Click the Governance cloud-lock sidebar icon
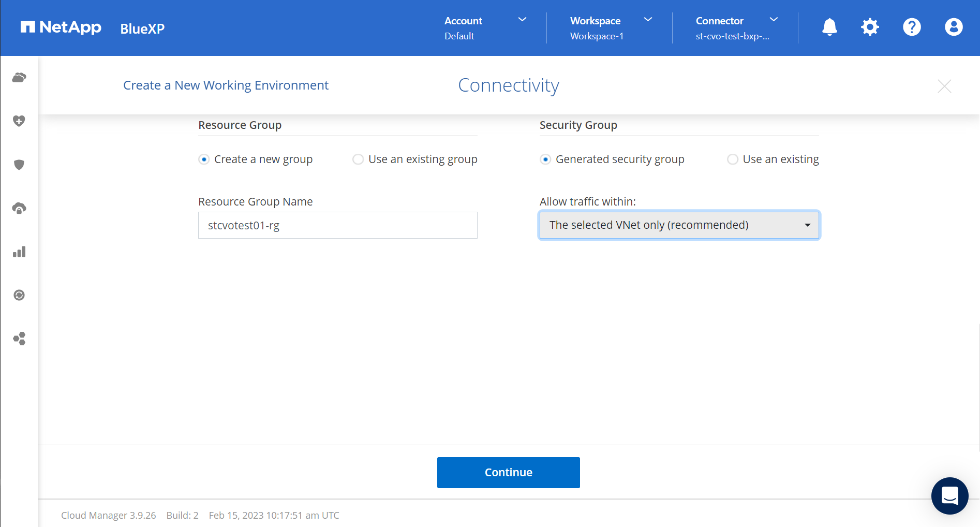 click(x=19, y=207)
